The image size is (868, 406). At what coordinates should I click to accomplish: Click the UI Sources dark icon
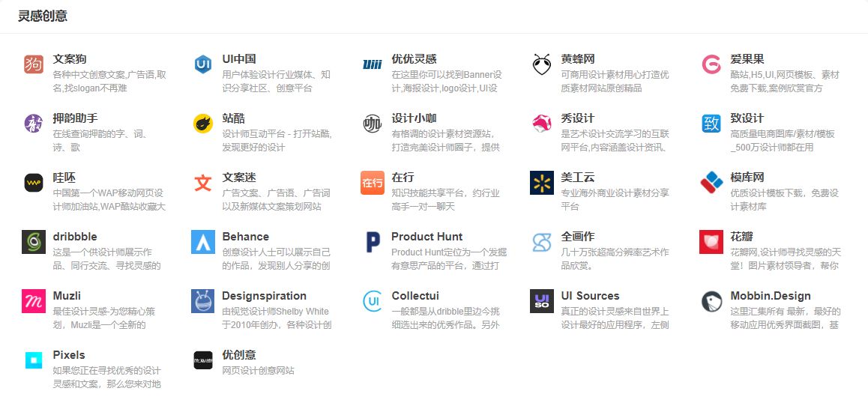[542, 301]
